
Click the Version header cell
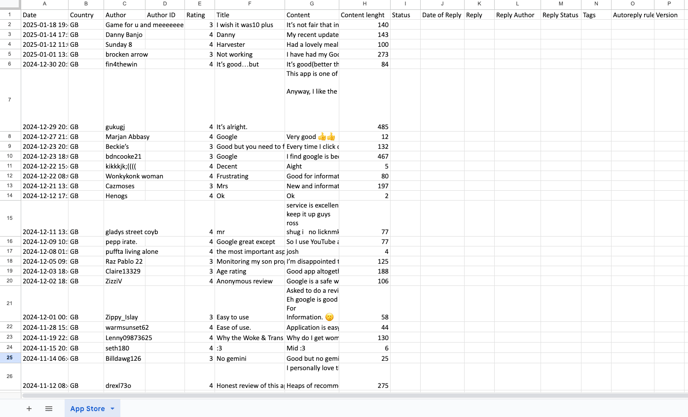(x=669, y=15)
